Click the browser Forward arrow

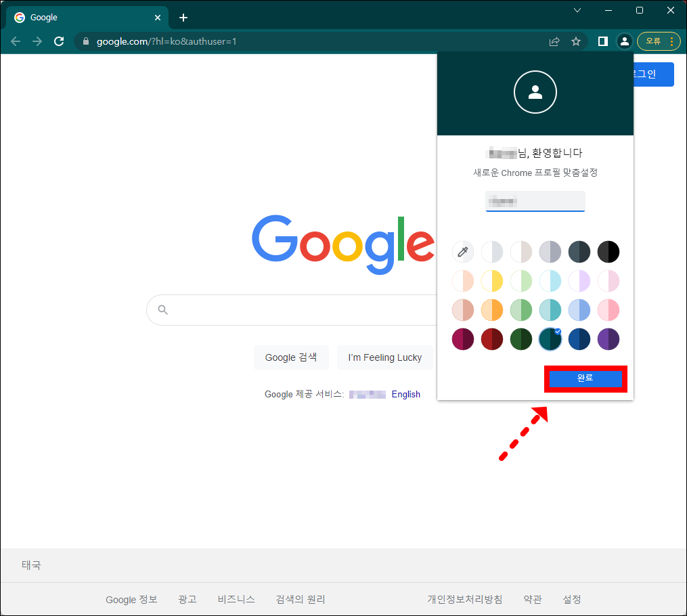click(x=37, y=41)
